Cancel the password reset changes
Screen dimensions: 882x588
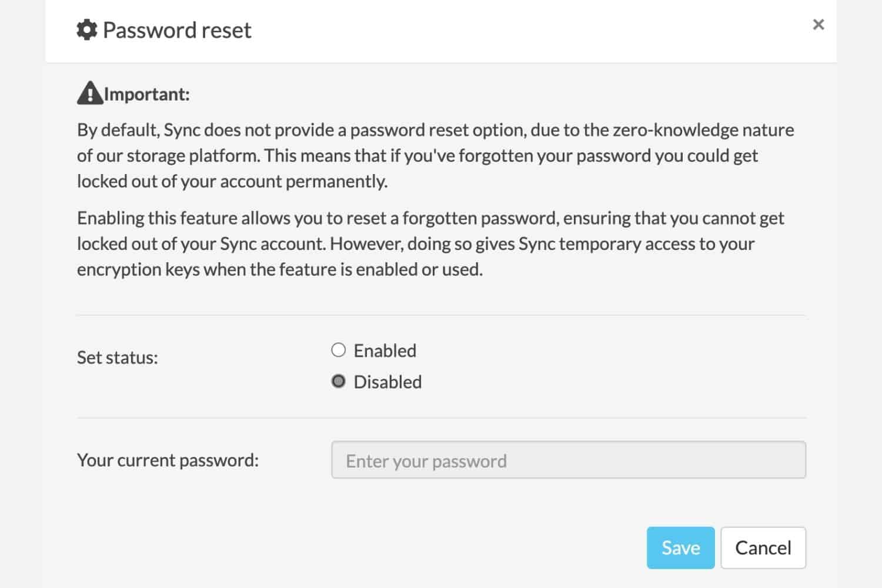point(763,547)
